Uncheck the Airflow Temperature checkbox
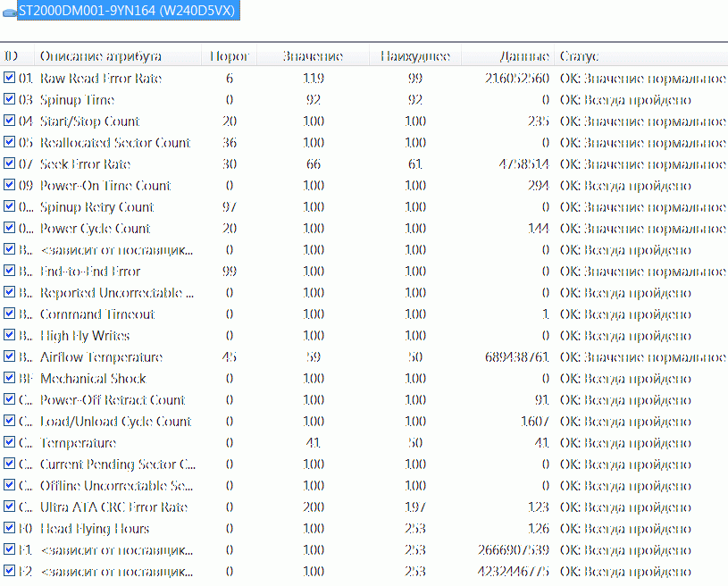This screenshot has height=586, width=728. (10, 356)
